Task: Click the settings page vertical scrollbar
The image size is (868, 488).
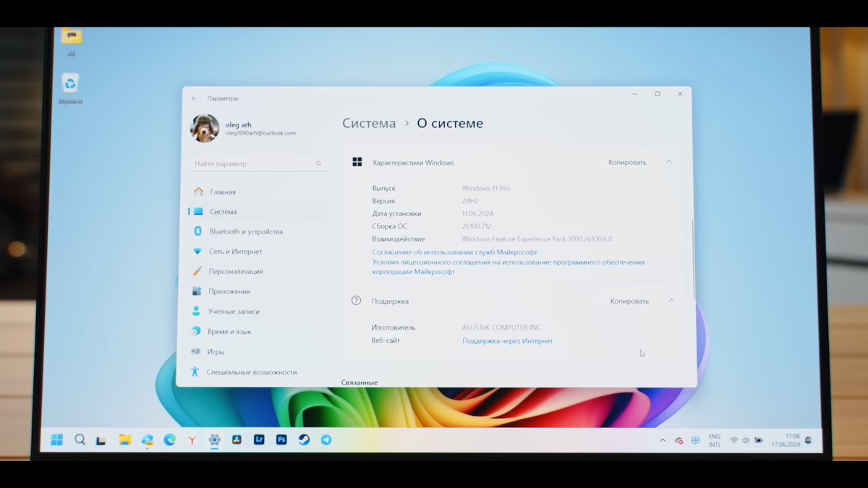Action: point(693,259)
